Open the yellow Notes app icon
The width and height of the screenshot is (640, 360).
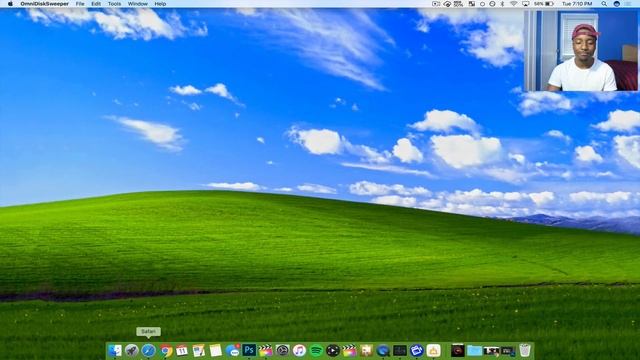(216, 350)
